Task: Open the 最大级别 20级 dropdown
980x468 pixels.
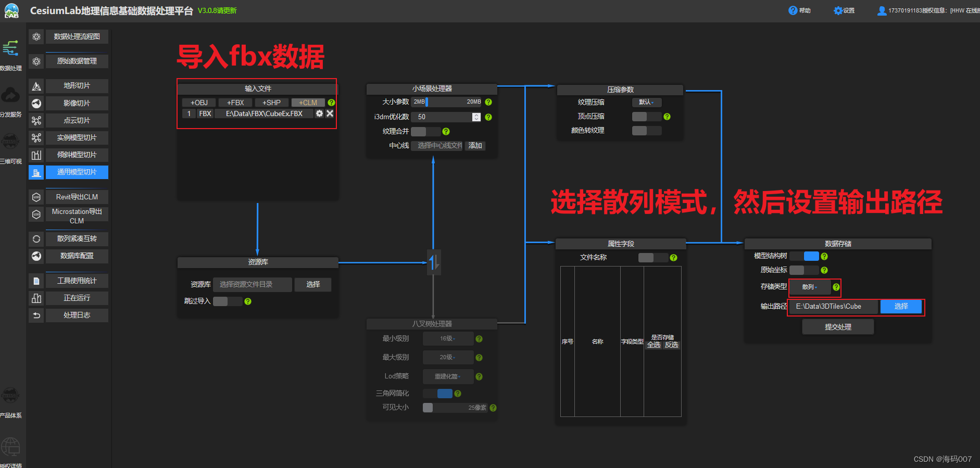Action: [x=448, y=358]
